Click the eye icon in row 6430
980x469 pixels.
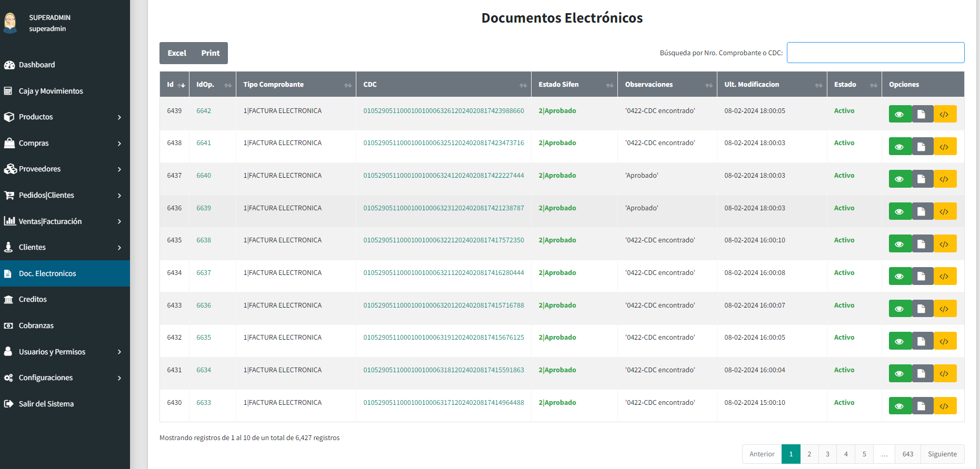pos(899,406)
